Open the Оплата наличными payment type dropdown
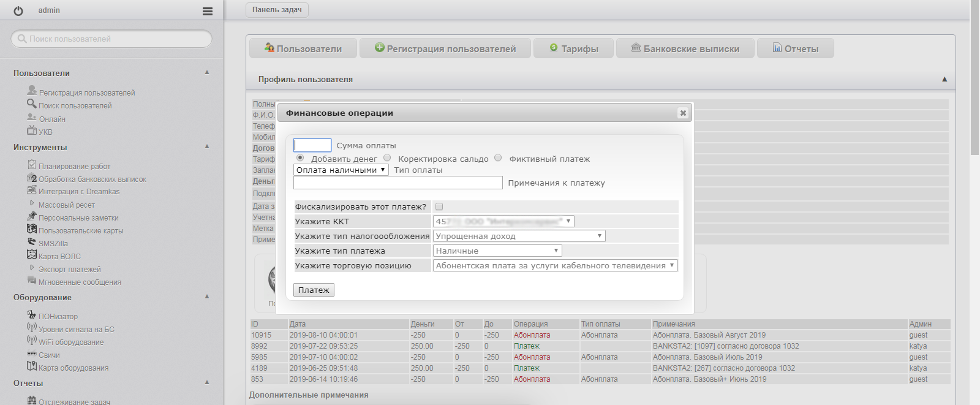The height and width of the screenshot is (405, 980). (x=341, y=170)
